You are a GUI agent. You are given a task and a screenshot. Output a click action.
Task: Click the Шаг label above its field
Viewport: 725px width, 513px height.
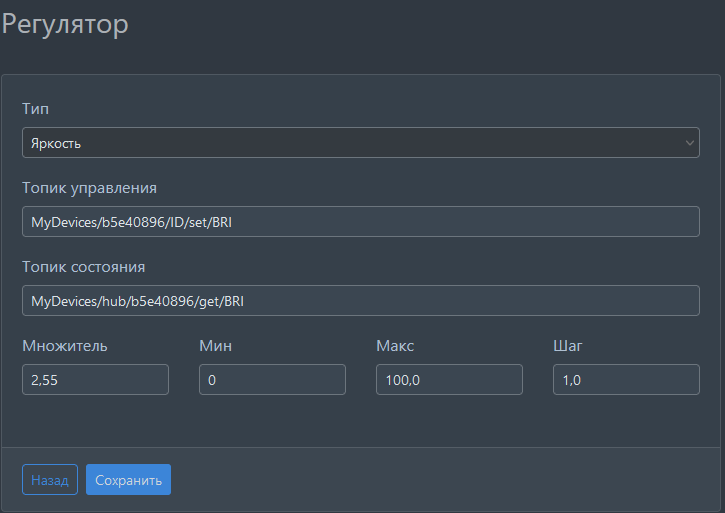(x=568, y=346)
